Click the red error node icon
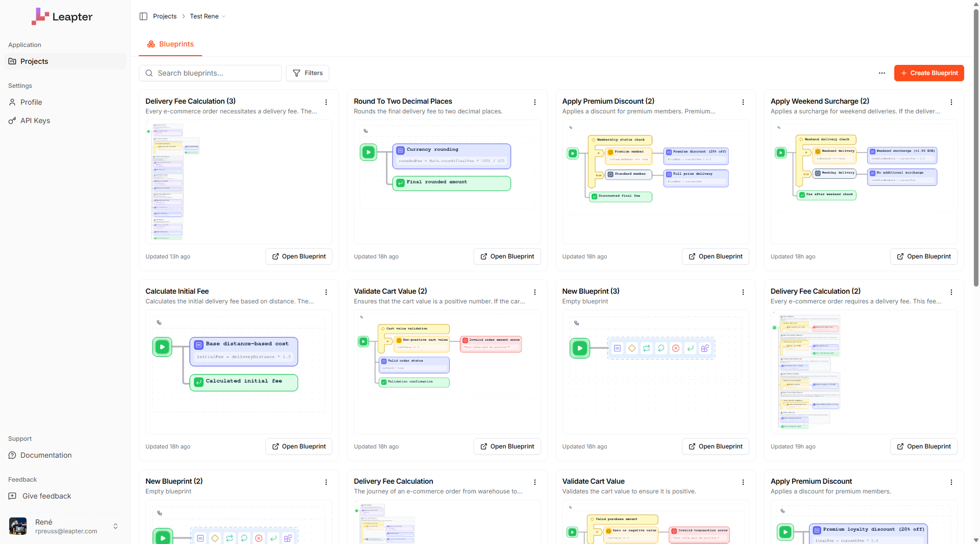Image resolution: width=980 pixels, height=544 pixels. coord(675,348)
